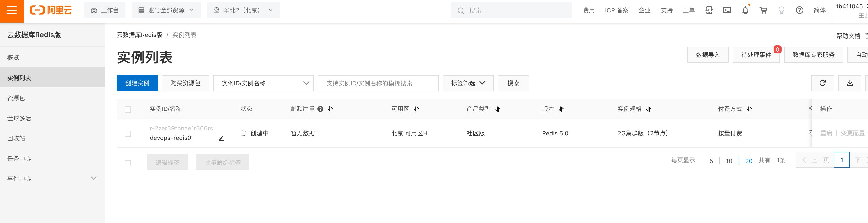Edit the devops-redis01 instance name

[221, 138]
